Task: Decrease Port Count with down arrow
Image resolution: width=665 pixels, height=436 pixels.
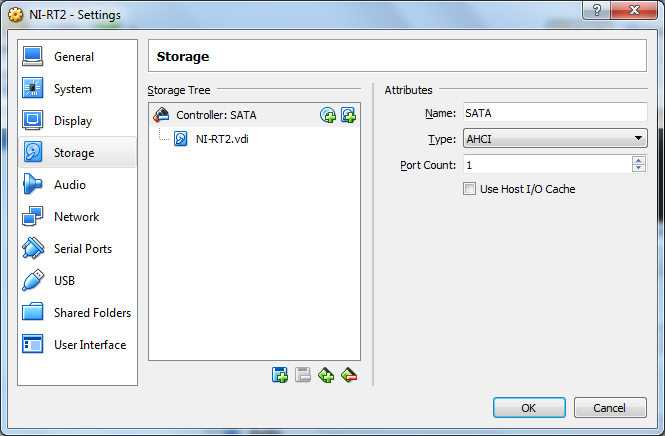Action: point(639,168)
